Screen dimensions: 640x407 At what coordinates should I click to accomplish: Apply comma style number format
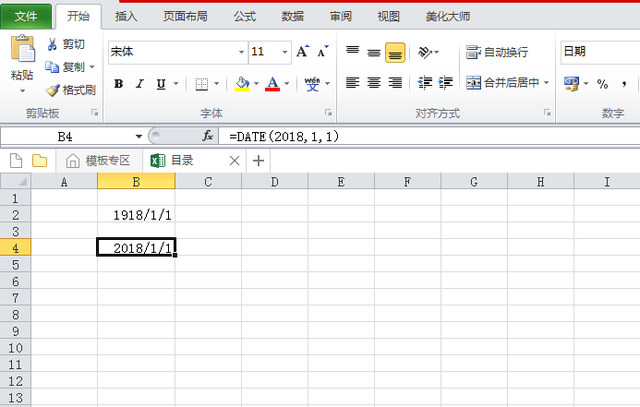[x=624, y=84]
